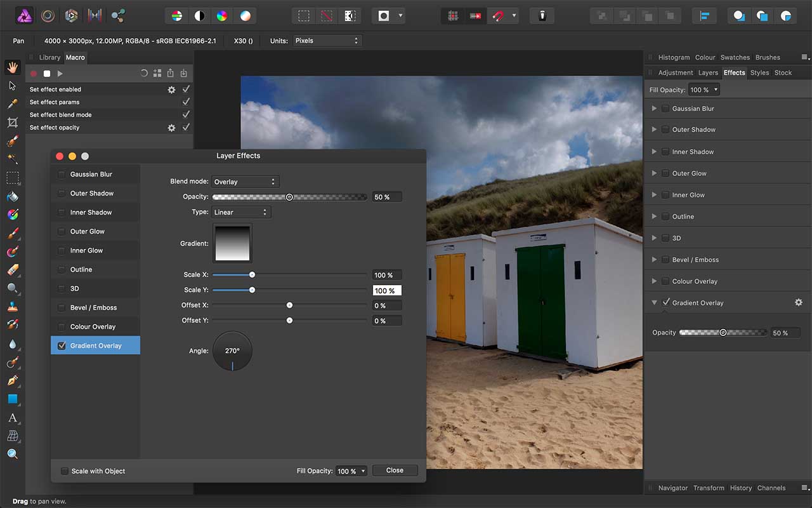Apply Auto White Balance icon
This screenshot has height=508, width=812.
click(x=245, y=16)
